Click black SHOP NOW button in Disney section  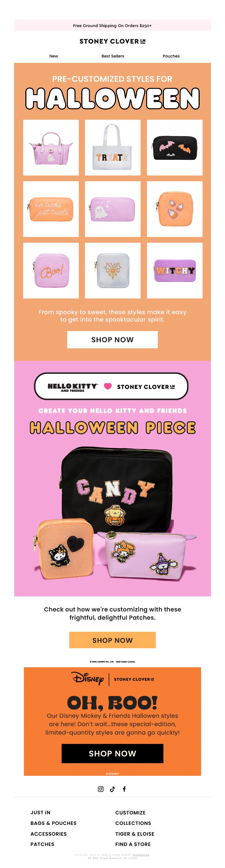pyautogui.click(x=112, y=754)
